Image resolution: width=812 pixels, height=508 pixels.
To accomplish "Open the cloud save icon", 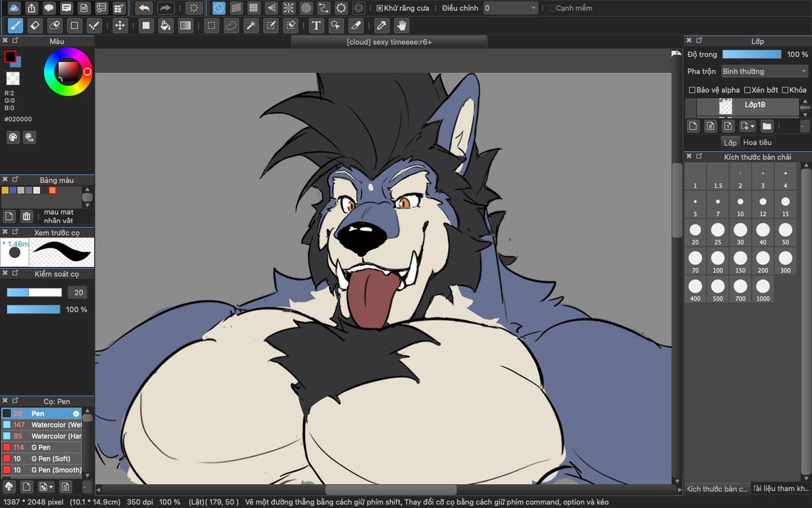I will (15, 8).
